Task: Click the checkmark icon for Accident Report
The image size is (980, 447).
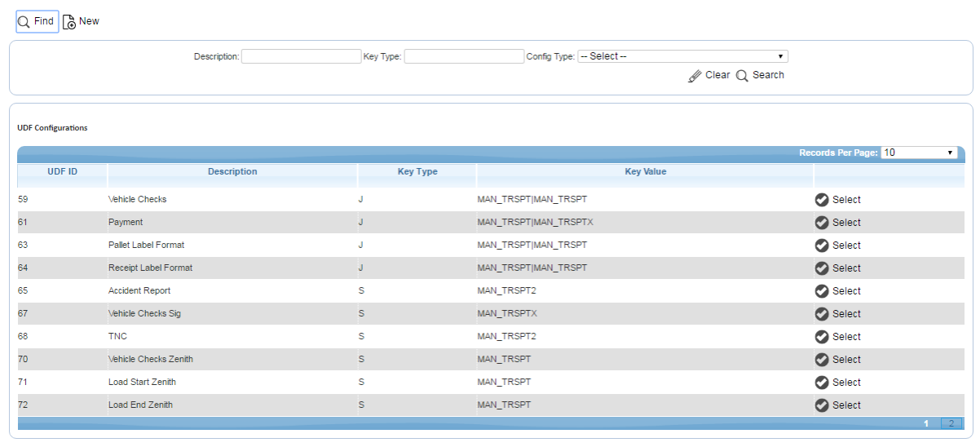Action: 822,291
